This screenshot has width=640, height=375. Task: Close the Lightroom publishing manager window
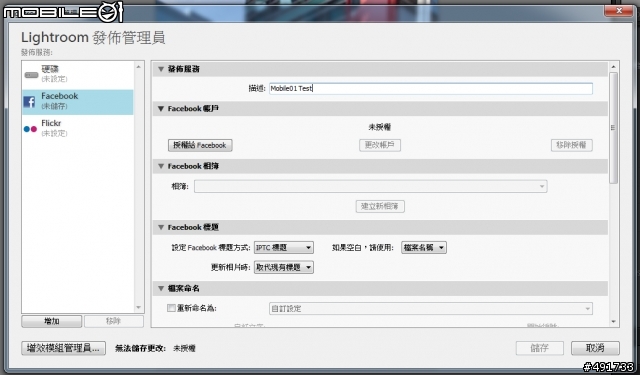coord(619,11)
